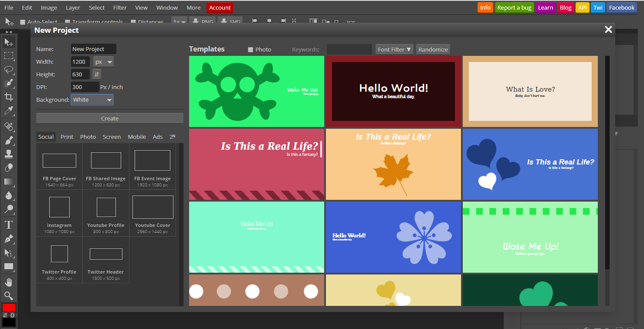
Task: Switch to the Mobile presets tab
Action: click(x=137, y=137)
